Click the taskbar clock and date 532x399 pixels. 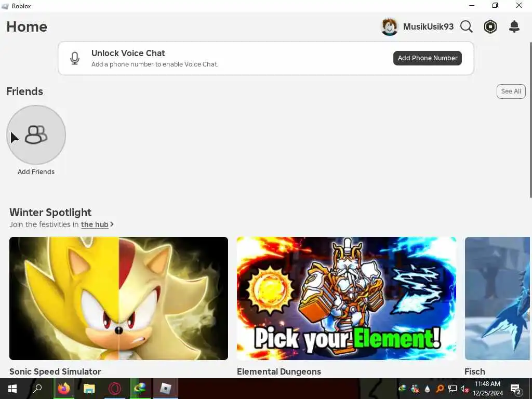tap(487, 389)
